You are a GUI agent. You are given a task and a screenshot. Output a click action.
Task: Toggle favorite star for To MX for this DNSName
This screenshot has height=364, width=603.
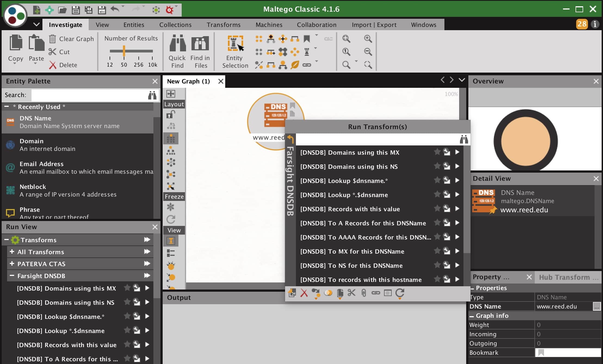[437, 251]
